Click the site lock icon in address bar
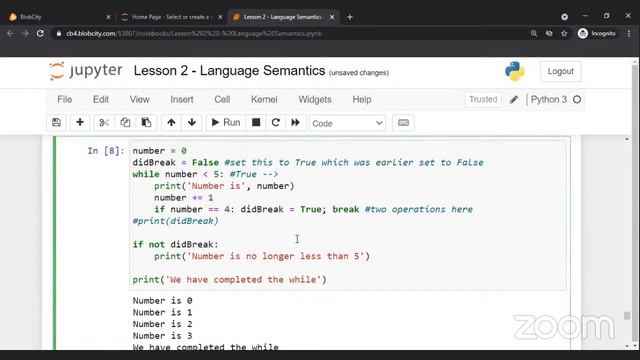The image size is (640, 360). pos(59,33)
